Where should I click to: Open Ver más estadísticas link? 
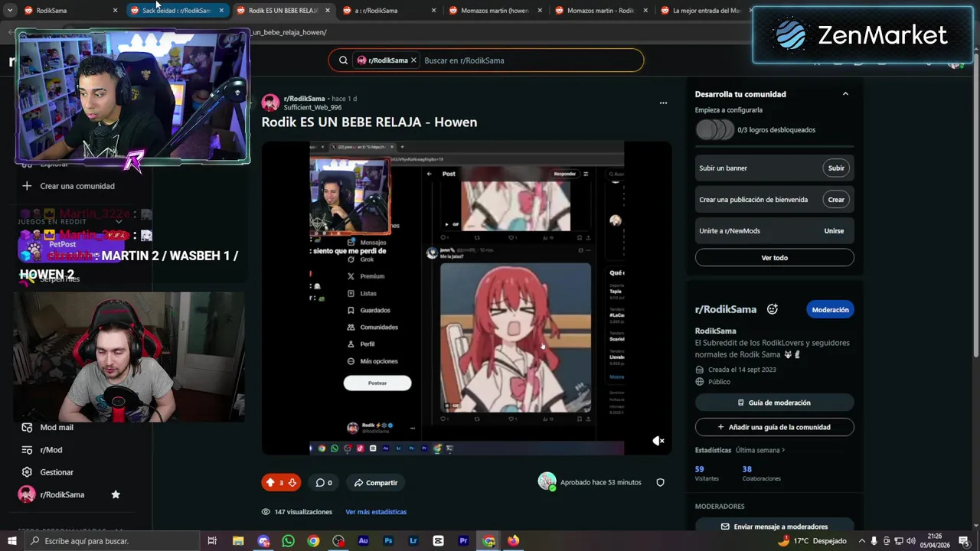coord(376,512)
